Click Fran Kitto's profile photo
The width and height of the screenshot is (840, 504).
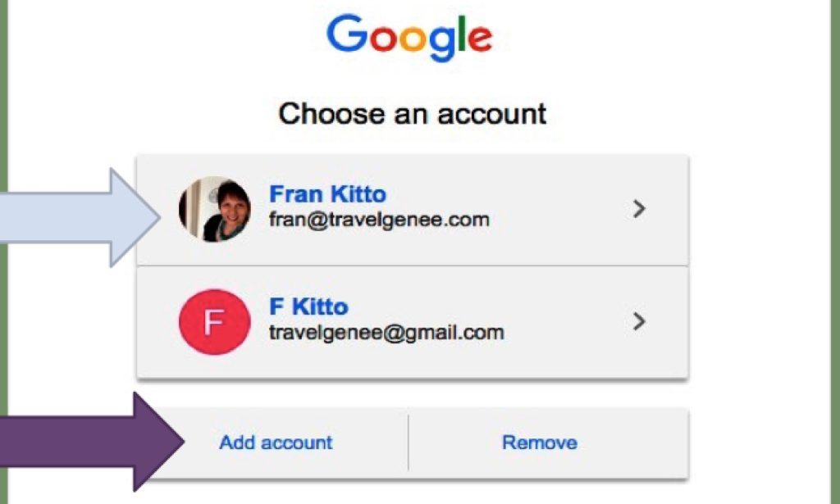click(x=214, y=209)
